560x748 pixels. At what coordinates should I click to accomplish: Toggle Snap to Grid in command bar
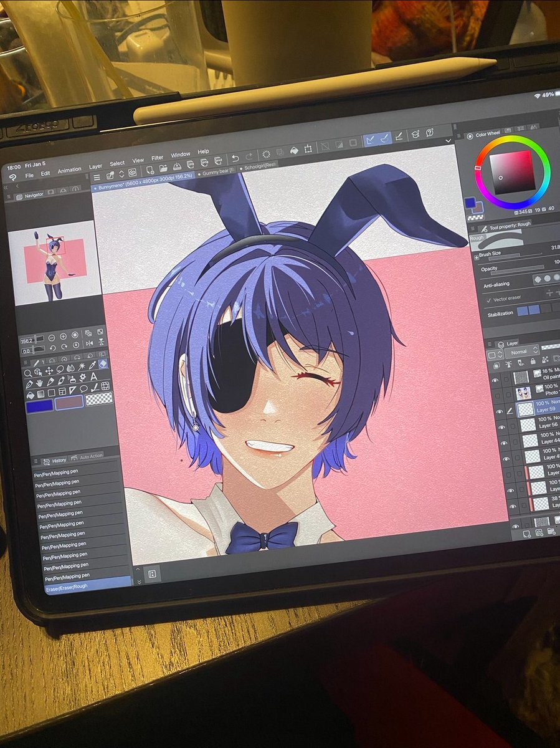click(400, 136)
